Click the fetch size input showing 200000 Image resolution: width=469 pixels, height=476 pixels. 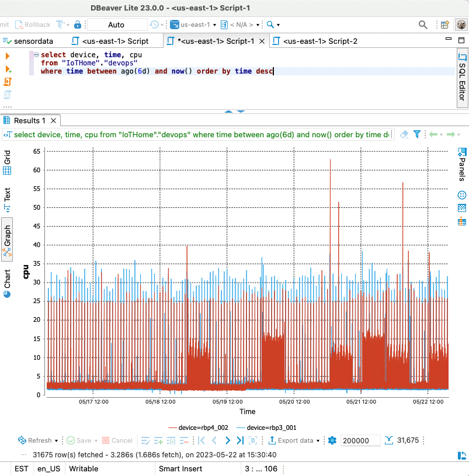pos(360,440)
